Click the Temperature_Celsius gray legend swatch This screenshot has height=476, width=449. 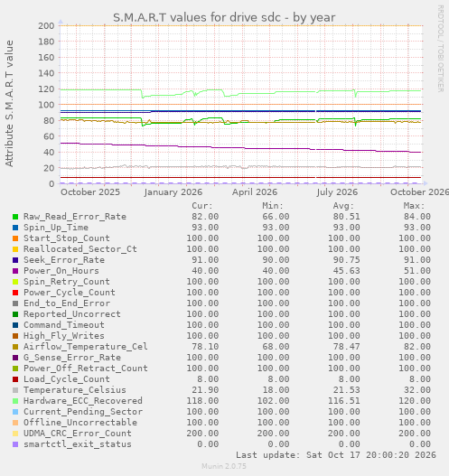15,390
